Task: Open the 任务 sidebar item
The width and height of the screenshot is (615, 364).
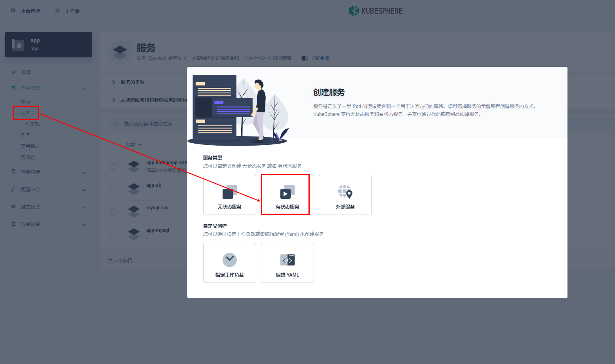Action: coord(25,135)
